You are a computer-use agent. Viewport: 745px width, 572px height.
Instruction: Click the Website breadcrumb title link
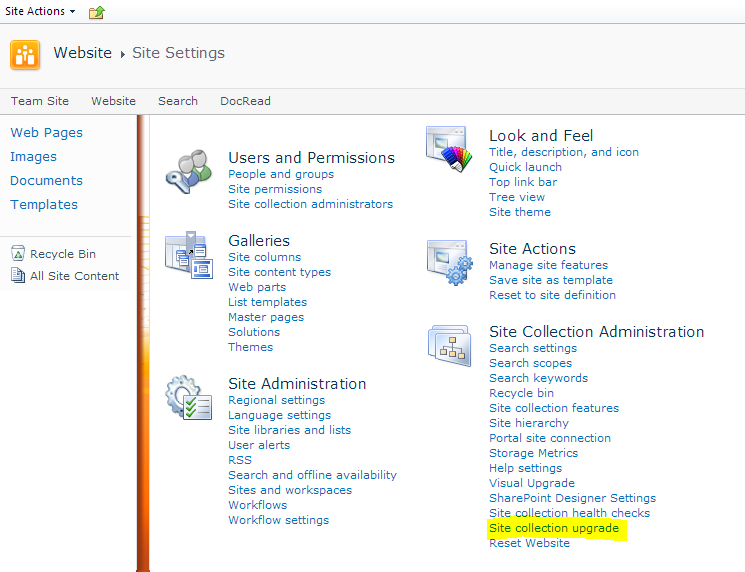[83, 53]
